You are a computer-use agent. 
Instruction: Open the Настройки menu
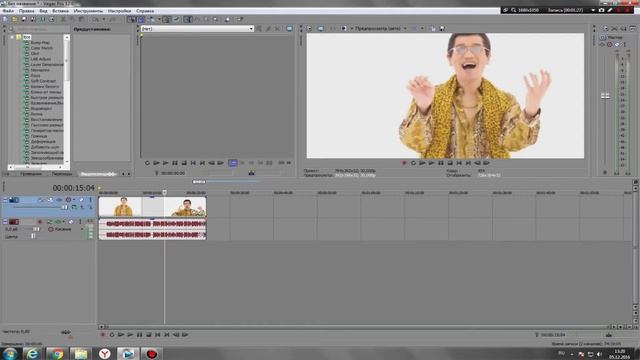(x=119, y=11)
